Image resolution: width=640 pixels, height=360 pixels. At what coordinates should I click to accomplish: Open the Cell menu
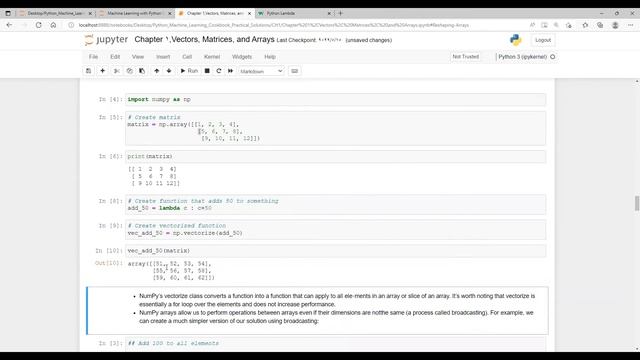coord(187,57)
